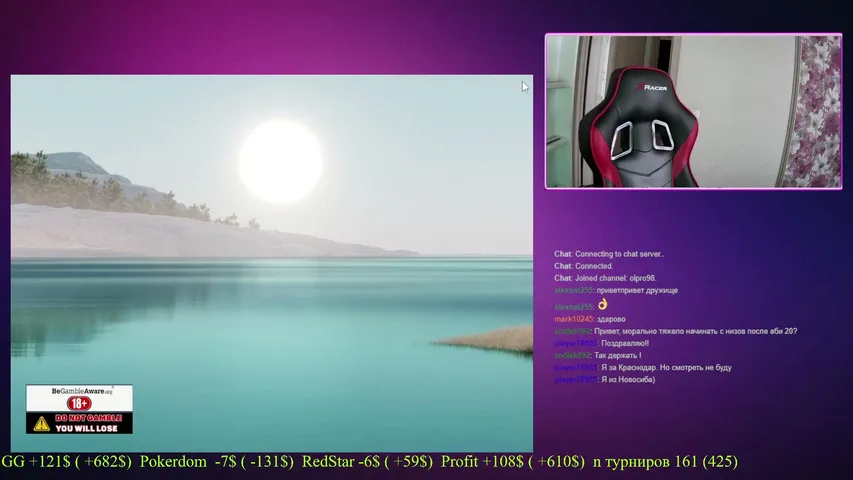Click the 'n турниров 161 (425)' ticker entry
Image resolution: width=853 pixels, height=480 pixels.
click(x=665, y=461)
